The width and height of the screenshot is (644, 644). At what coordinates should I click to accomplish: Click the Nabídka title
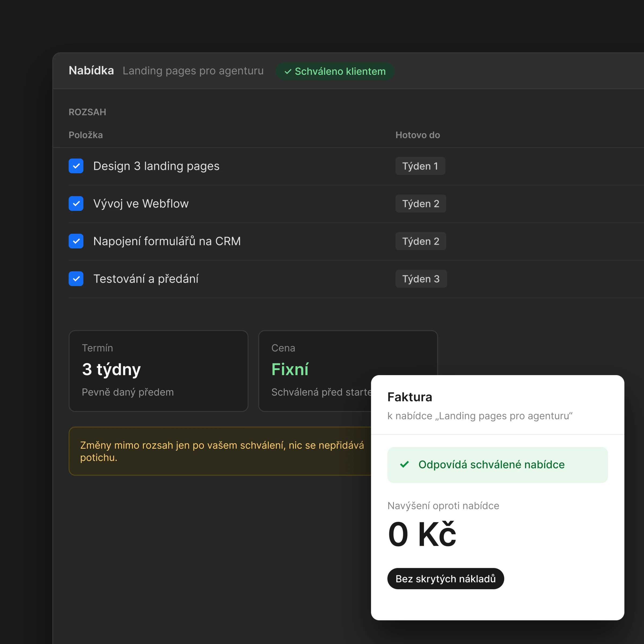91,71
